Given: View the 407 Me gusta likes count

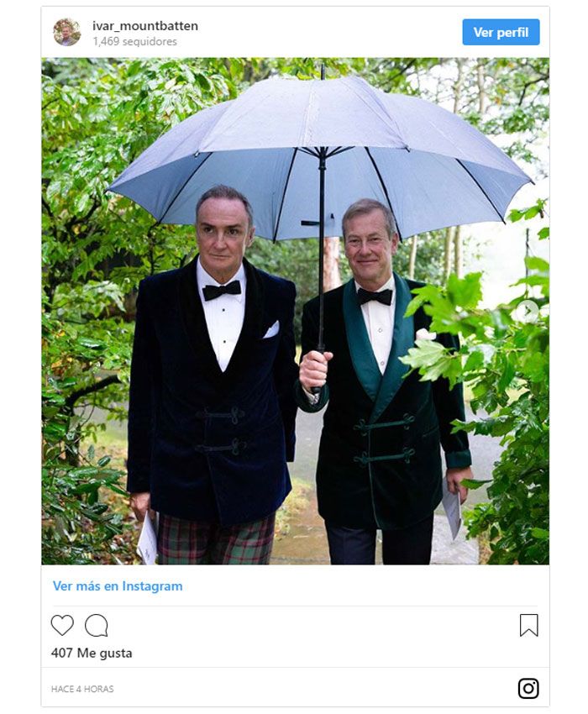Looking at the screenshot, I should [x=92, y=653].
